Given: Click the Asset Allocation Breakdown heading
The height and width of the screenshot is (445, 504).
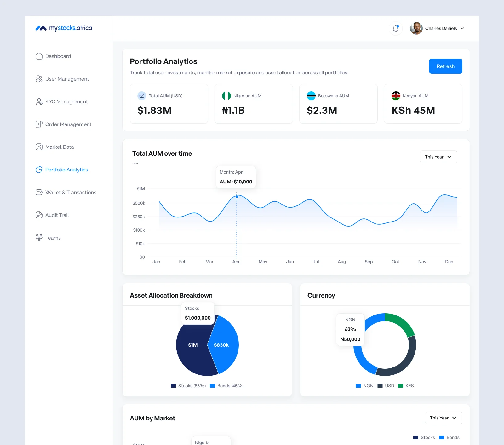Looking at the screenshot, I should [x=171, y=295].
